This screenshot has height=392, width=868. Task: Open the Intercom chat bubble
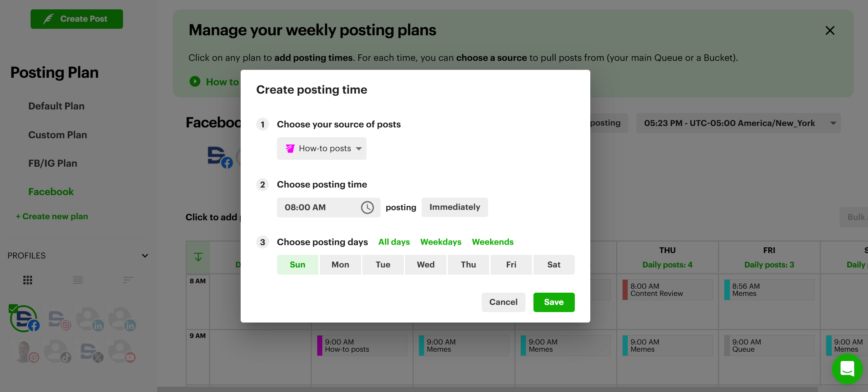pos(847,369)
